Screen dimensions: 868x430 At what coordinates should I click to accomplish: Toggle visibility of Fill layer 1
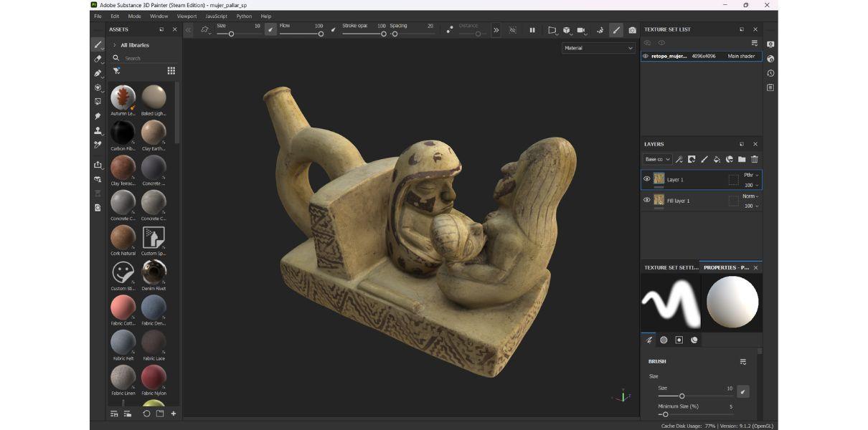tap(646, 200)
